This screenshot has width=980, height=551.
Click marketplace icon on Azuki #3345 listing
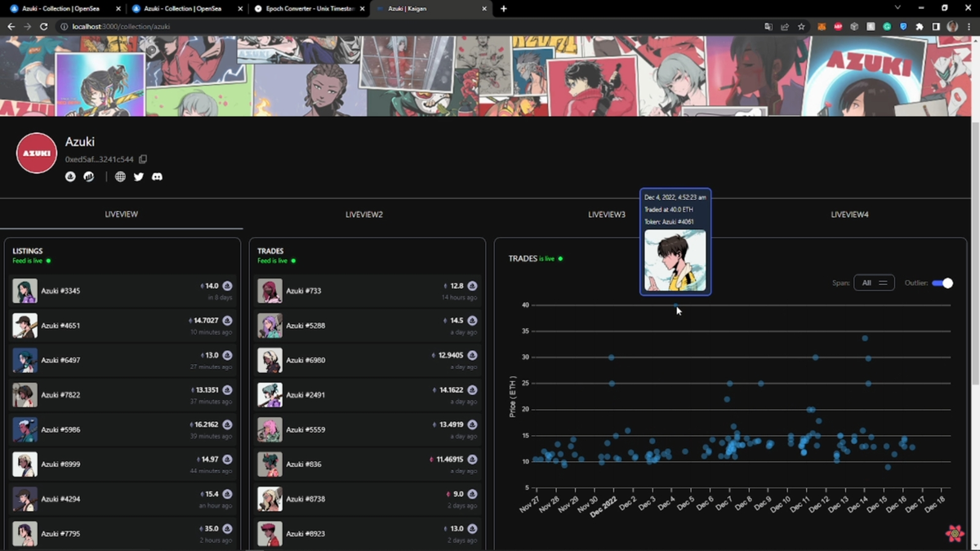tap(227, 286)
